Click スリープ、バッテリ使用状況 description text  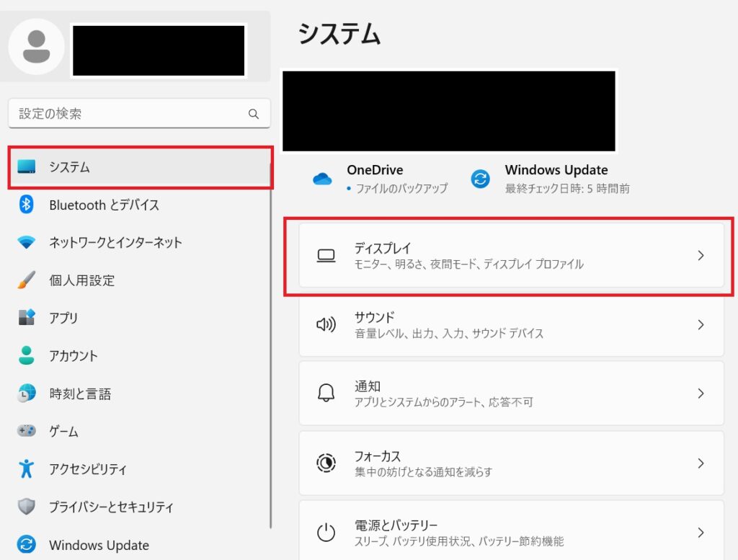[x=459, y=541]
